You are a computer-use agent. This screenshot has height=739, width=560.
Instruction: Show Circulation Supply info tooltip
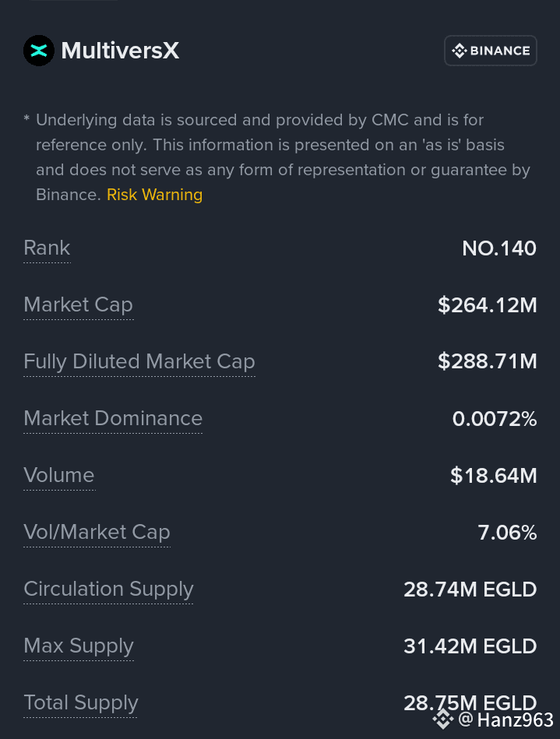click(108, 589)
